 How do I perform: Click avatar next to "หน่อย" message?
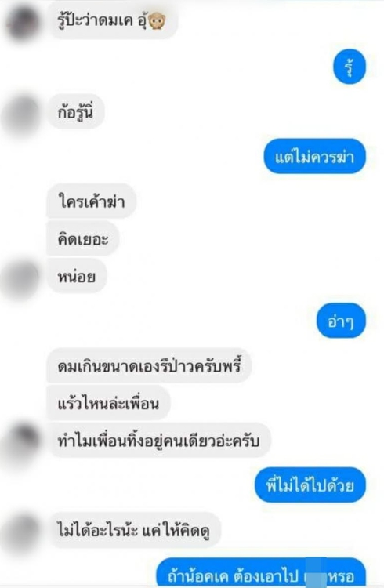click(x=22, y=279)
